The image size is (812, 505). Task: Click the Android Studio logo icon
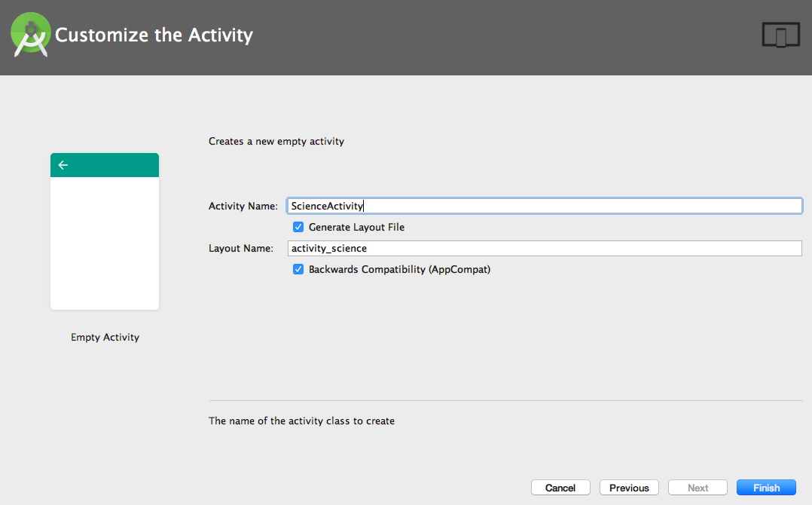point(31,34)
